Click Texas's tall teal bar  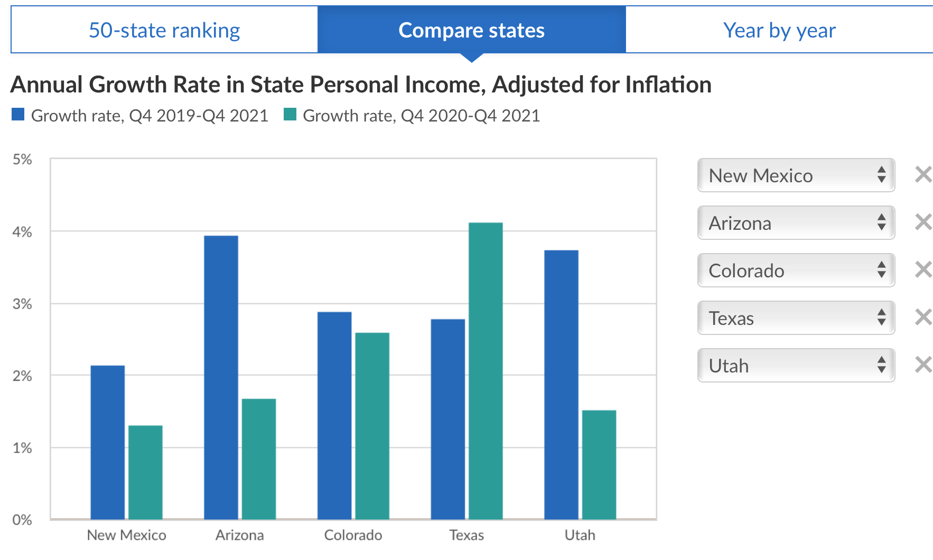tap(486, 370)
